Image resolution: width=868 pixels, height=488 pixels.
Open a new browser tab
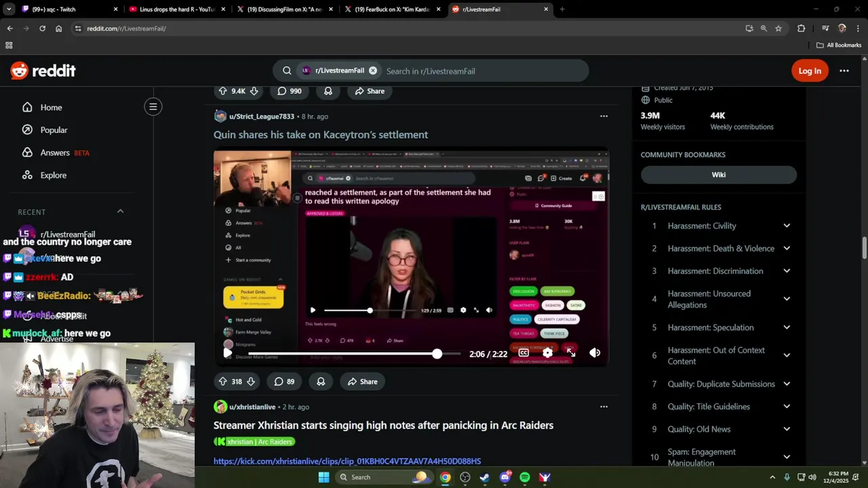tap(562, 9)
